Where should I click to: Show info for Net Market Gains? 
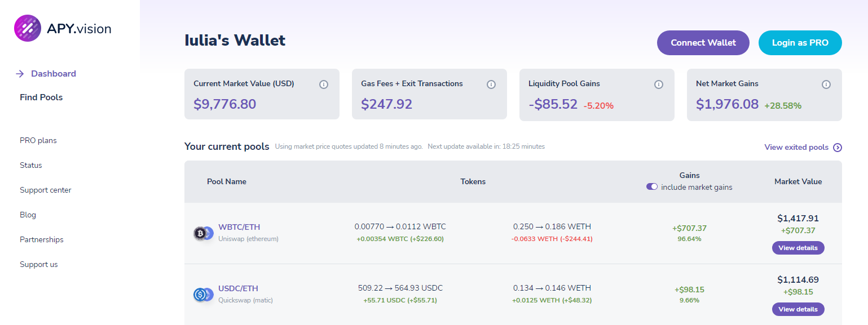[826, 84]
